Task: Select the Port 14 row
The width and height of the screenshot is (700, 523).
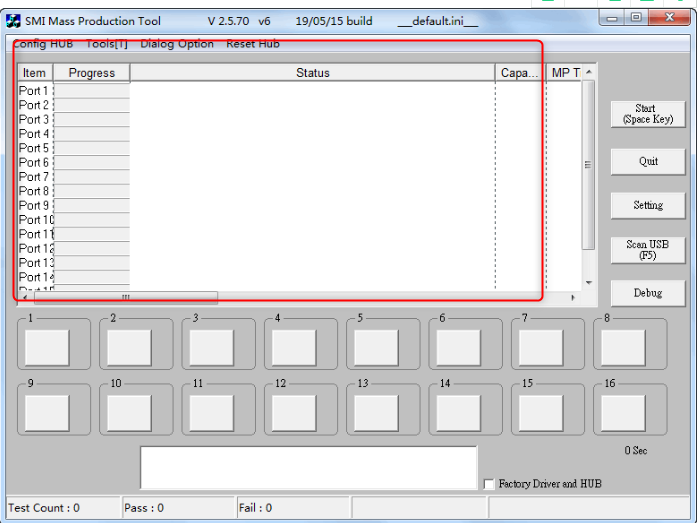Action: pyautogui.click(x=300, y=277)
